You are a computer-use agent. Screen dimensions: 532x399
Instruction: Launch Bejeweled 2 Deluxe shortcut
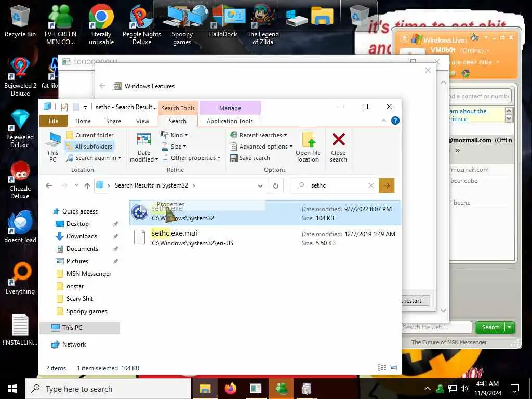click(x=20, y=77)
